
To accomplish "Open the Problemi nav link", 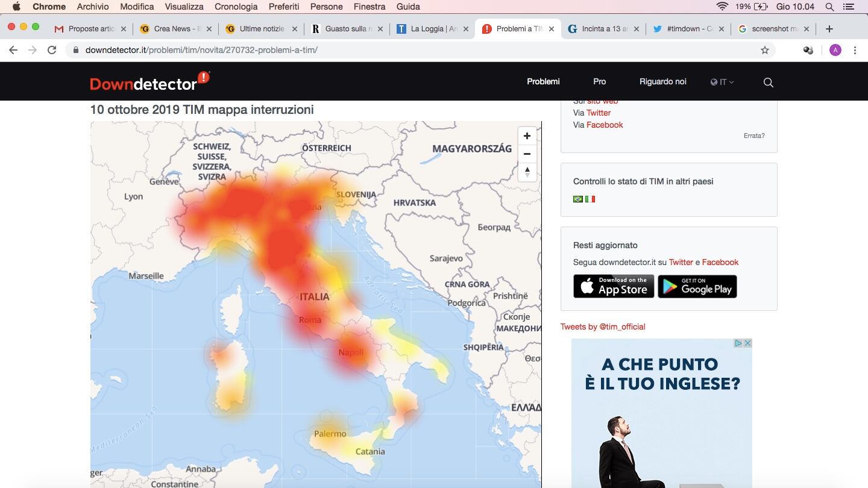I will pyautogui.click(x=543, y=81).
